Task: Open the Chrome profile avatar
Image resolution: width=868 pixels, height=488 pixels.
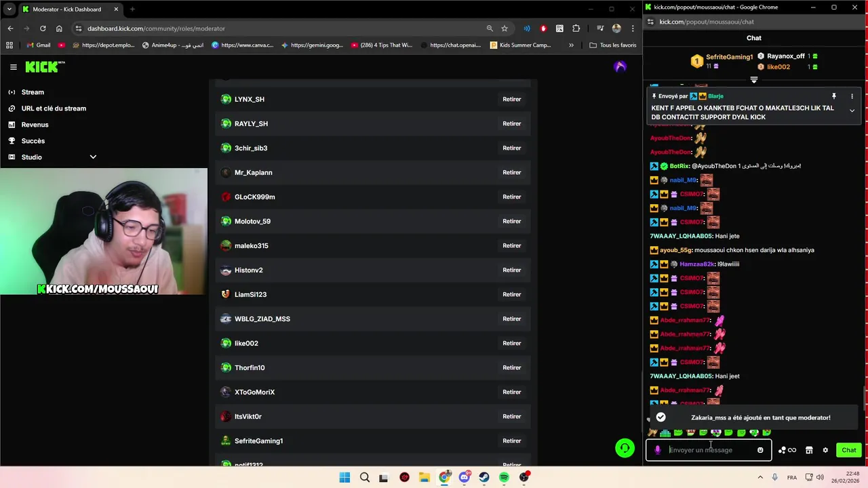Action: [x=616, y=28]
